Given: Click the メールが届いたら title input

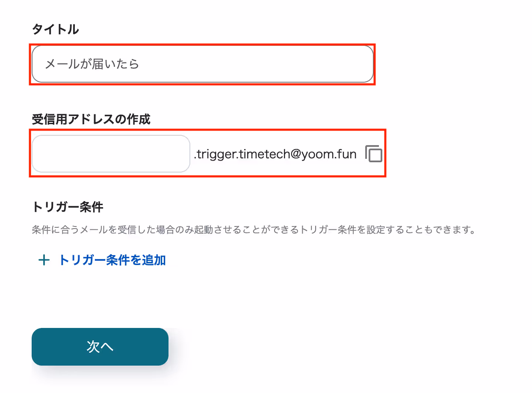Looking at the screenshot, I should click(x=203, y=64).
